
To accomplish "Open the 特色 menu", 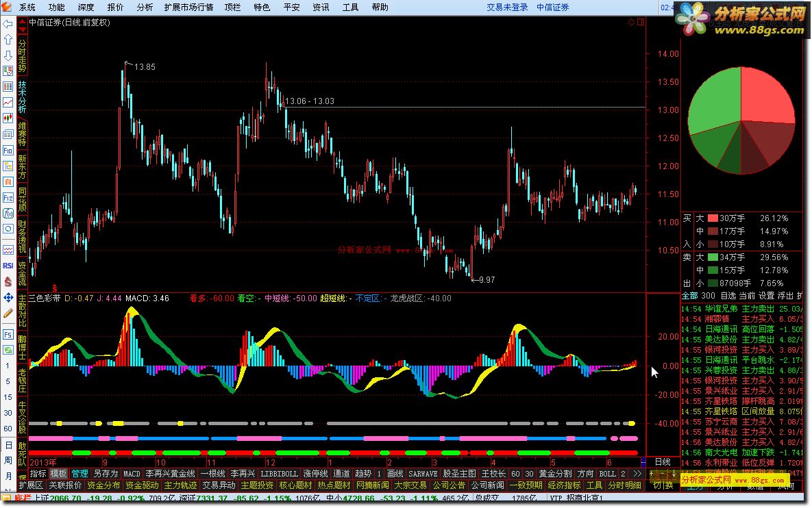I will (262, 8).
